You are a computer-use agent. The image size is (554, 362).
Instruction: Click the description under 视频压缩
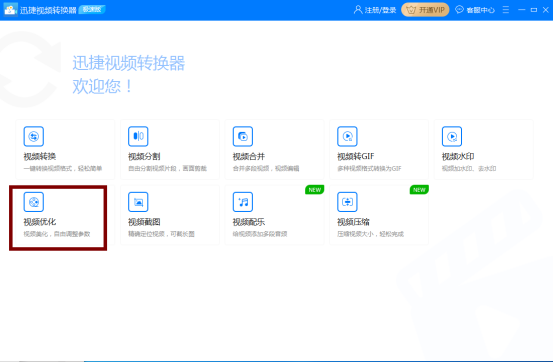tap(370, 234)
